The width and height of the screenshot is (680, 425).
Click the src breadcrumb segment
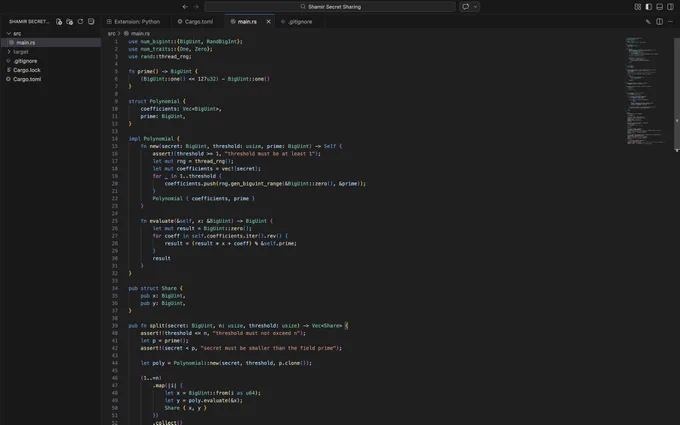point(111,33)
